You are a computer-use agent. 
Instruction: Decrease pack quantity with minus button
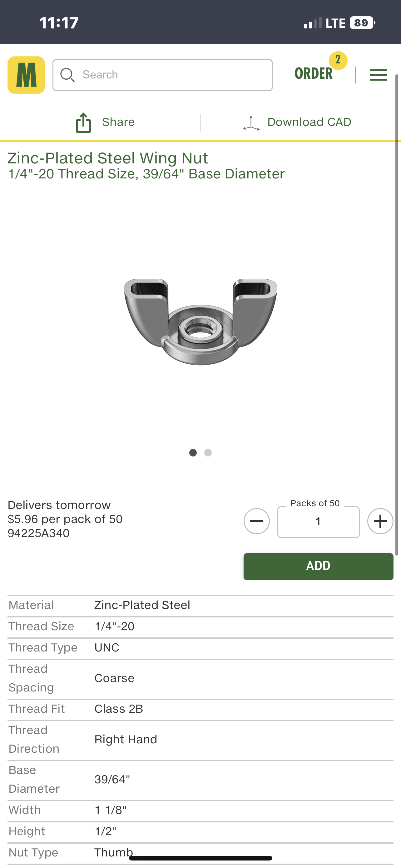(x=257, y=521)
